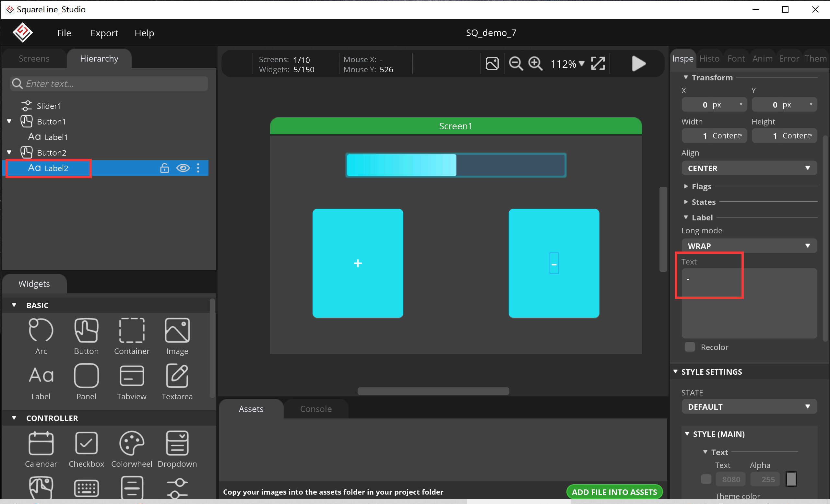Switch to the Console tab
The height and width of the screenshot is (504, 830).
coord(315,408)
